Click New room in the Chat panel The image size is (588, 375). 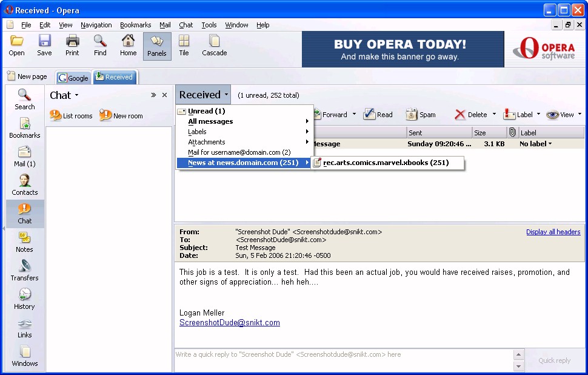click(x=121, y=115)
